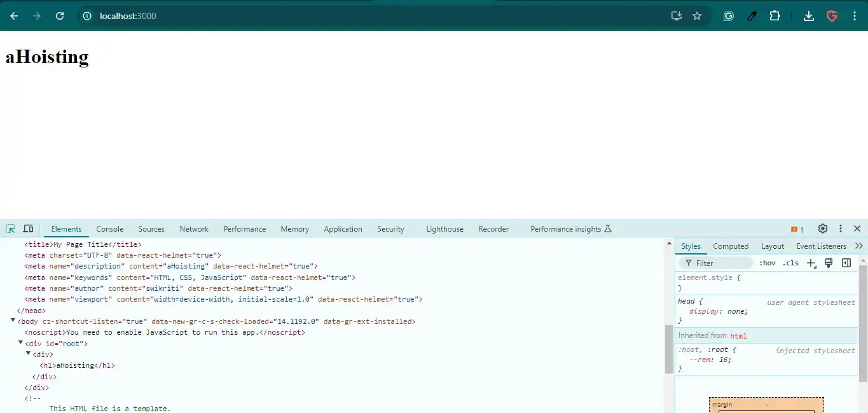Open the issues counter badge
This screenshot has width=868, height=413.
[797, 229]
